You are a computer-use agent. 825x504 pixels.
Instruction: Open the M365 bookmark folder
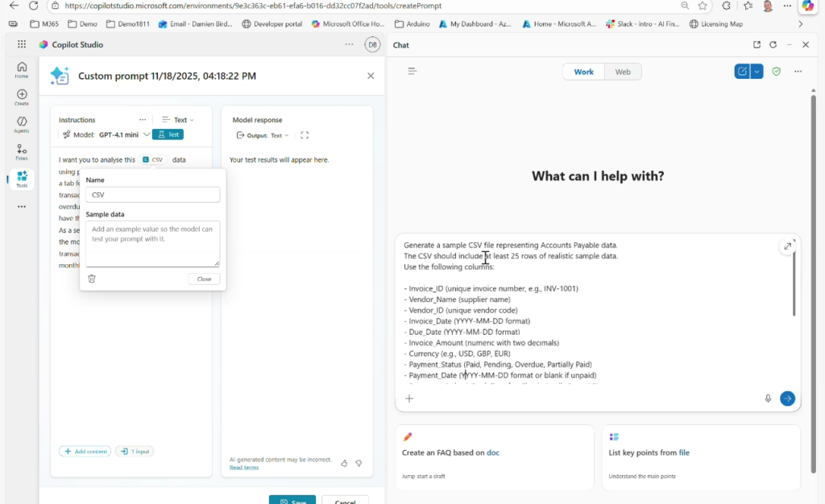[44, 24]
